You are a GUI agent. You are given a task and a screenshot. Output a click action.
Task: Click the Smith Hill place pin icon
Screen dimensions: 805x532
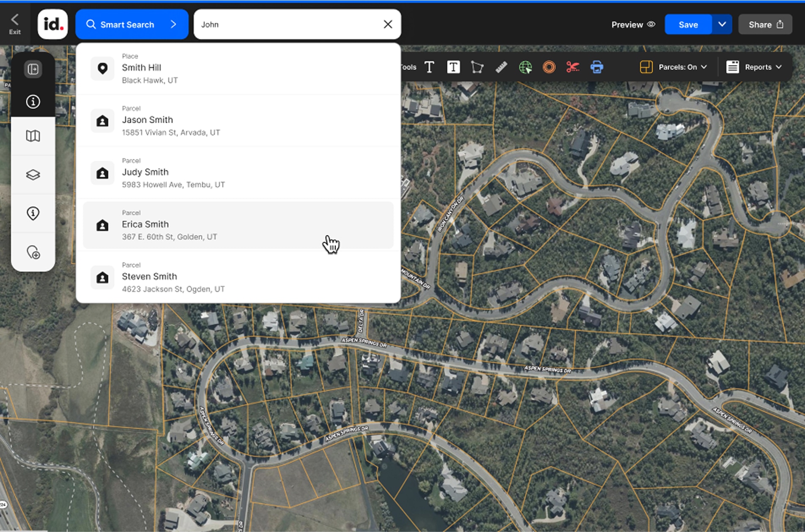(x=102, y=68)
